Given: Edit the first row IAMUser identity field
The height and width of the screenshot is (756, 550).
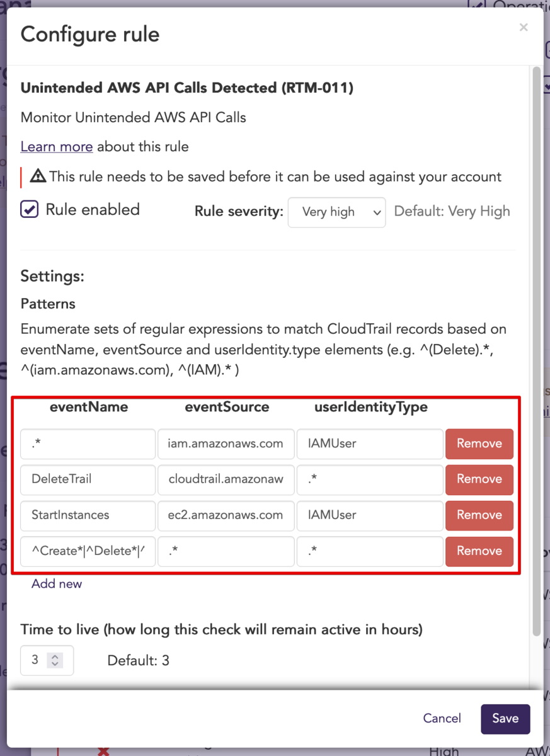Looking at the screenshot, I should [370, 444].
